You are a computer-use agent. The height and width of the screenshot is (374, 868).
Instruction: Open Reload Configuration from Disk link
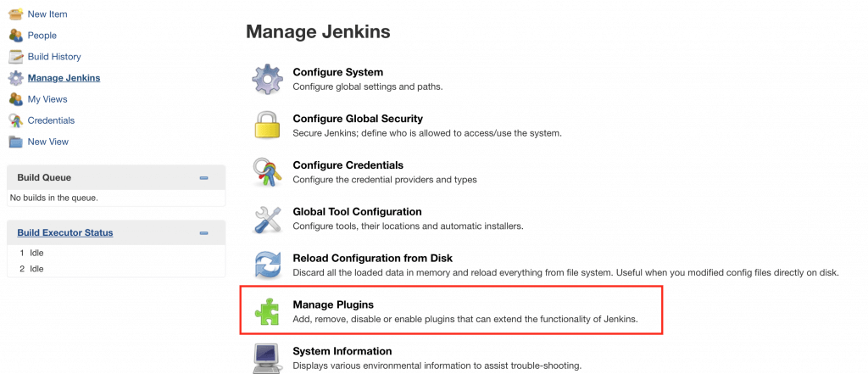(x=372, y=258)
